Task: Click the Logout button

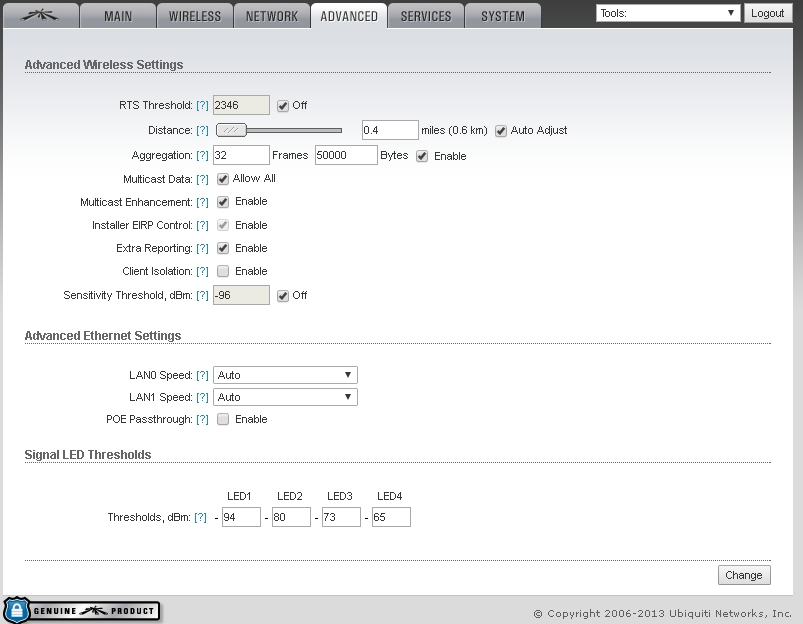Action: (x=767, y=13)
